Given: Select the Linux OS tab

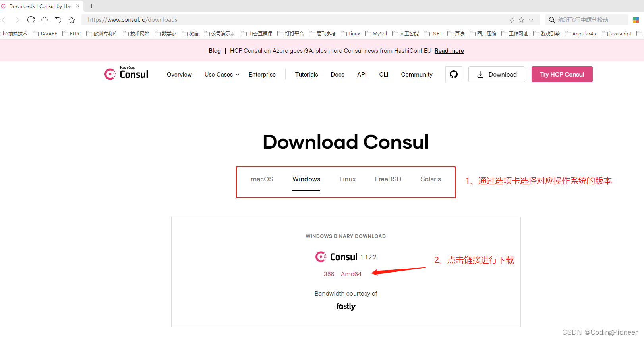Looking at the screenshot, I should (348, 179).
